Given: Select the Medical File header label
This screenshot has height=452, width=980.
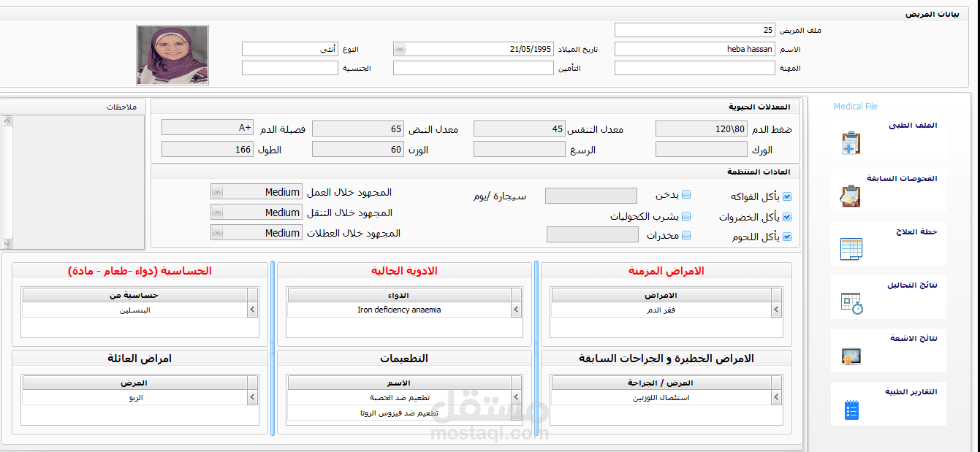Looking at the screenshot, I should click(855, 106).
